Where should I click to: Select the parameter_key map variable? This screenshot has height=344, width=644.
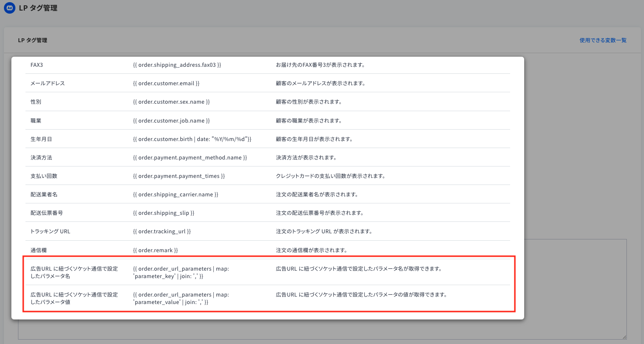[x=181, y=272]
